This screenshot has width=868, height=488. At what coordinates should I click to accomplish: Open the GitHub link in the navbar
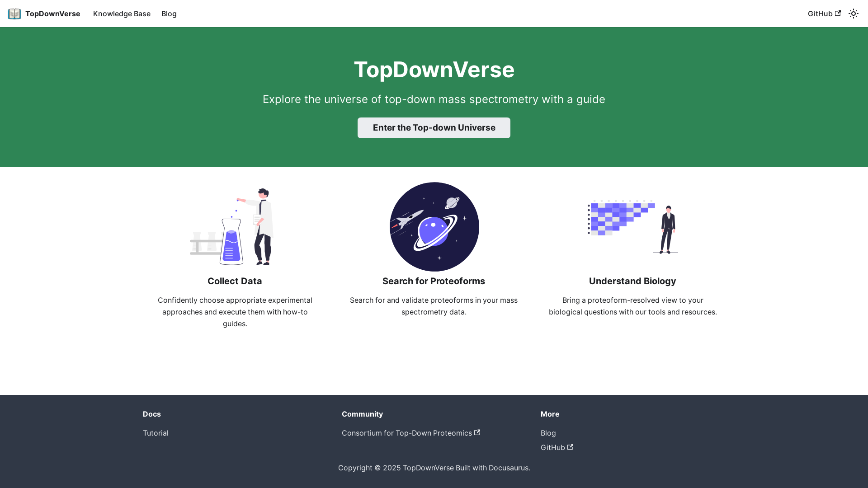coord(824,14)
